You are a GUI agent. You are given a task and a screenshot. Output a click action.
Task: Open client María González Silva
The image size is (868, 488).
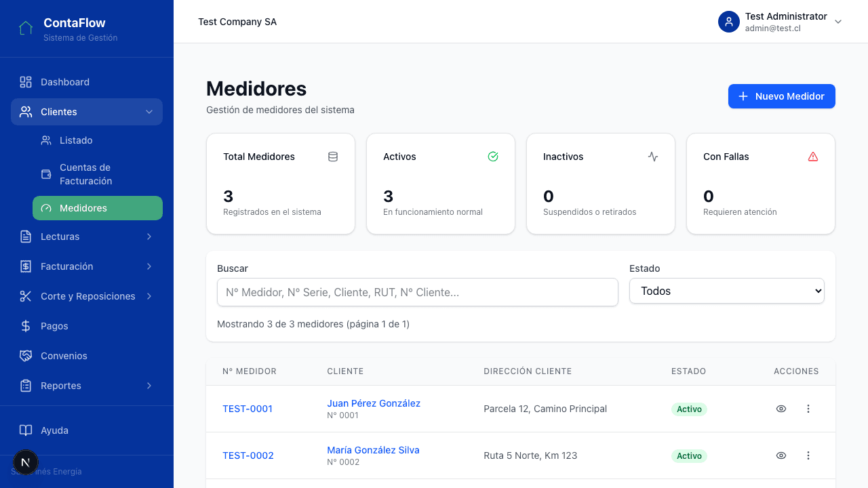coord(373,450)
